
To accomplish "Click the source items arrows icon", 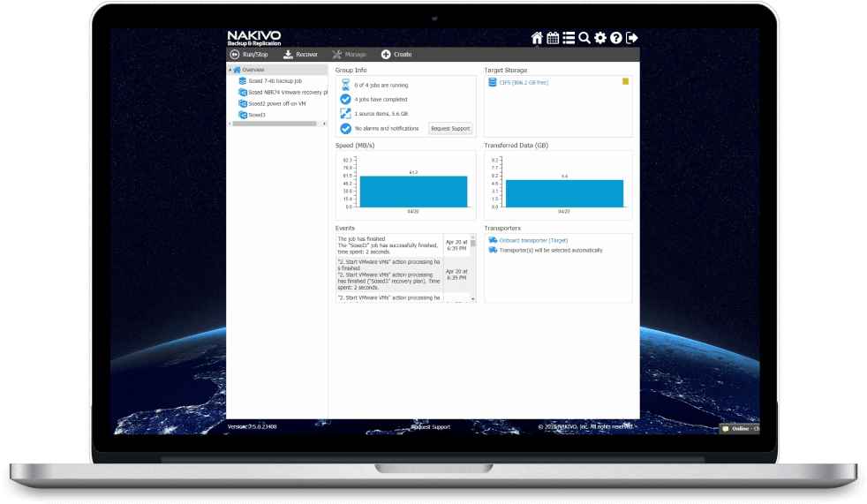I will click(x=345, y=113).
